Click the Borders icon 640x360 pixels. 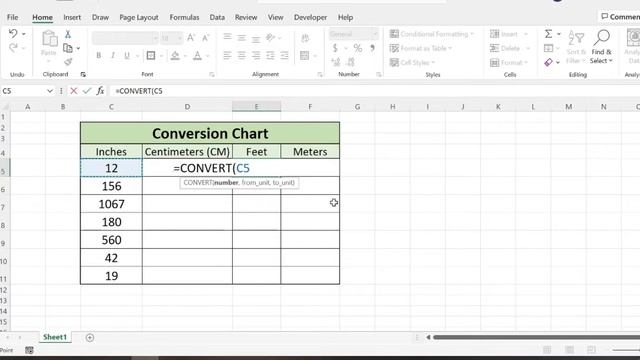coord(151,56)
